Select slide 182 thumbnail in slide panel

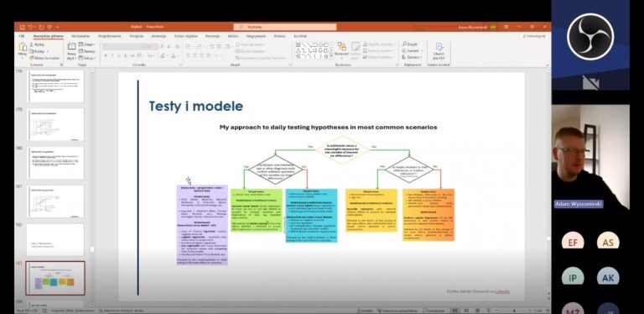[x=55, y=239]
